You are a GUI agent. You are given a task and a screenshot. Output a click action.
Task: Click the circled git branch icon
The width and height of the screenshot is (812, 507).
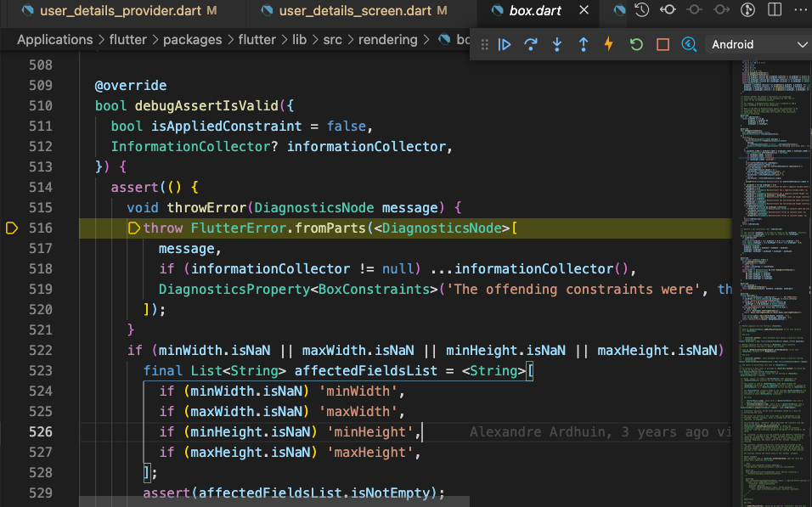(747, 10)
